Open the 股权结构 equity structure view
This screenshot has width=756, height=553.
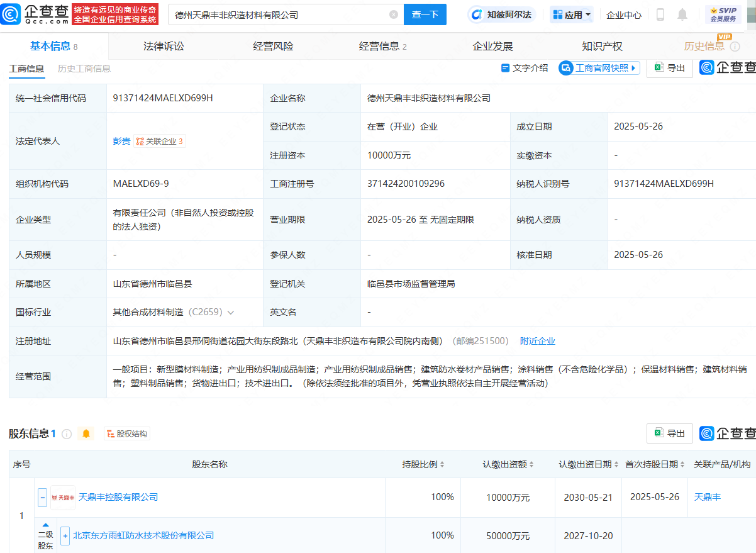click(x=126, y=433)
